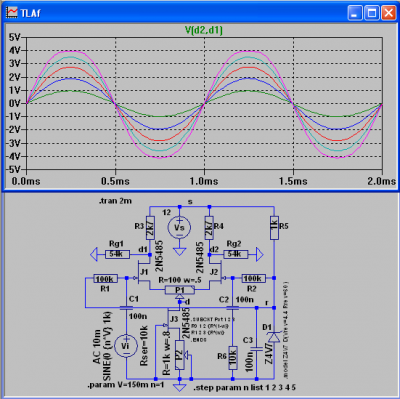400x399 pixels.
Task: Click the 0.5ms time axis label
Action: click(115, 181)
